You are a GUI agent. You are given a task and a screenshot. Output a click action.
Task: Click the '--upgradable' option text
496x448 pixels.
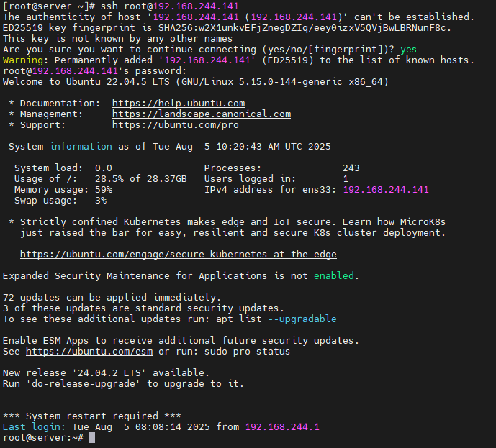click(x=302, y=319)
